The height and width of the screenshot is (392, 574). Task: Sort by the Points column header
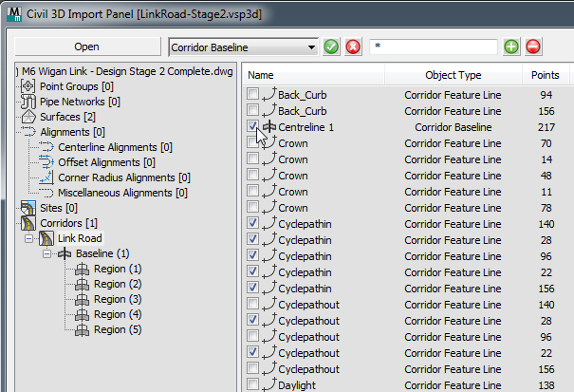click(546, 75)
